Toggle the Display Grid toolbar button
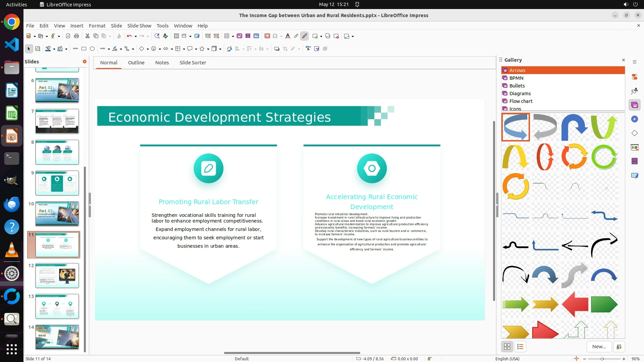The image size is (644, 362). [176, 36]
